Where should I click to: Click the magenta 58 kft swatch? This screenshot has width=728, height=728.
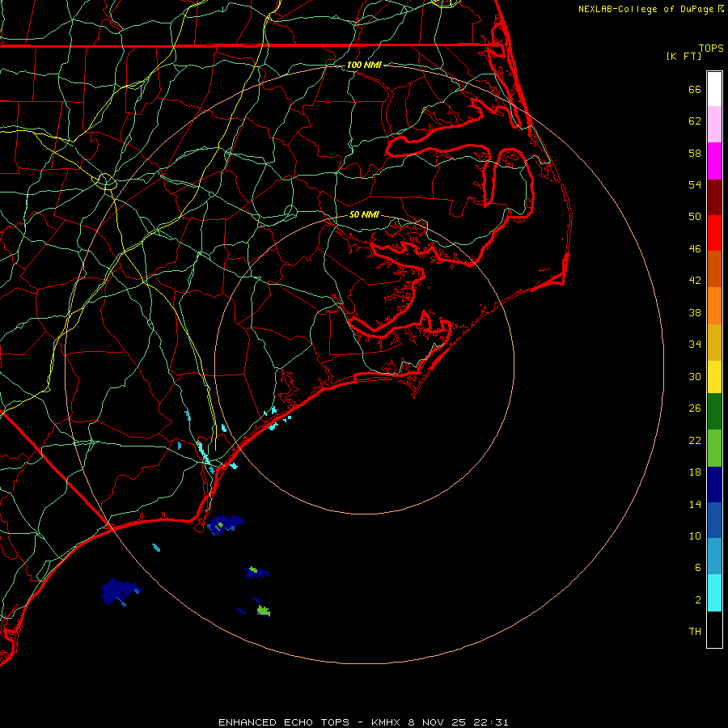click(714, 161)
